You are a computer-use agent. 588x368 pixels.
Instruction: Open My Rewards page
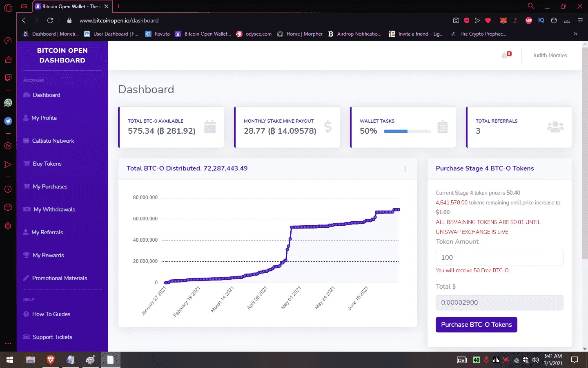click(x=48, y=255)
